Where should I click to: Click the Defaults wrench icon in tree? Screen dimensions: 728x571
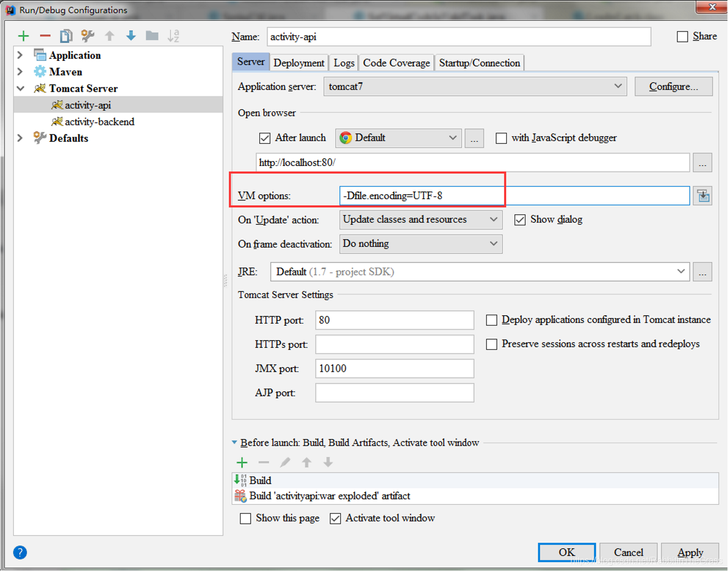click(39, 138)
